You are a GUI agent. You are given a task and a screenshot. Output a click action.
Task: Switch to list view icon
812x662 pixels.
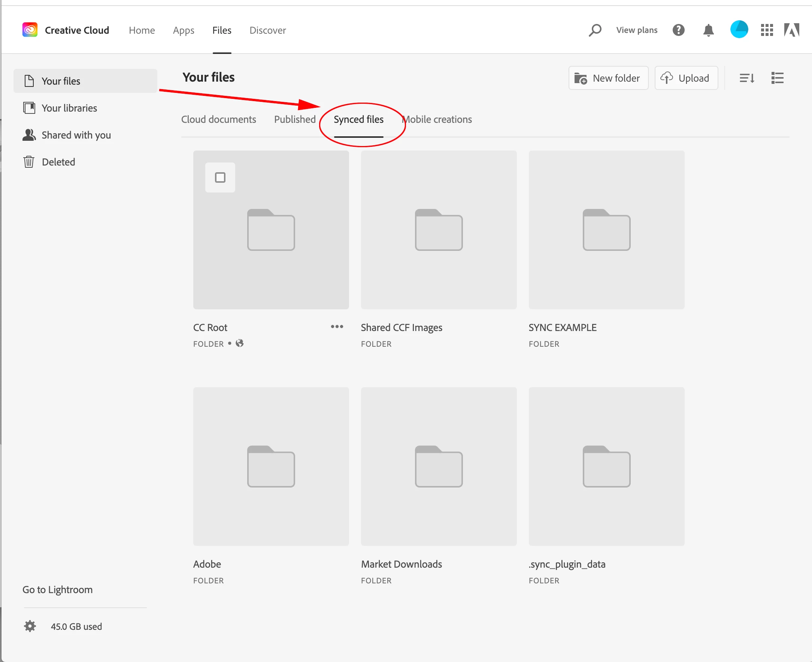click(777, 78)
